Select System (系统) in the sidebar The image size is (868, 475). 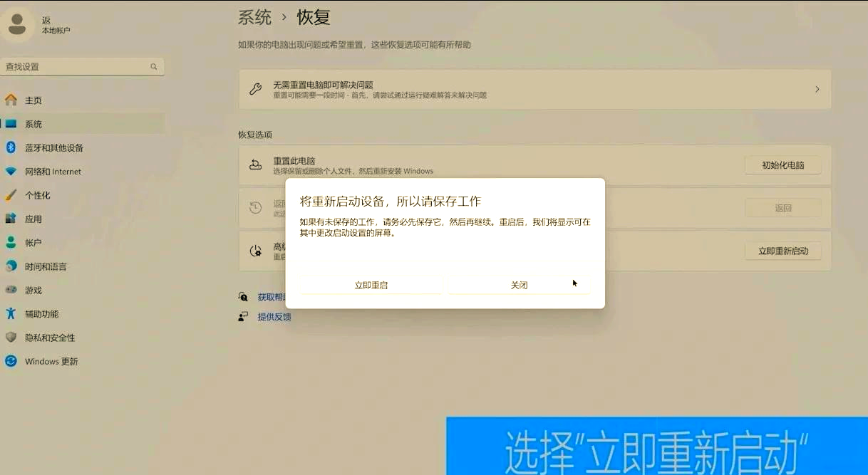tap(33, 124)
